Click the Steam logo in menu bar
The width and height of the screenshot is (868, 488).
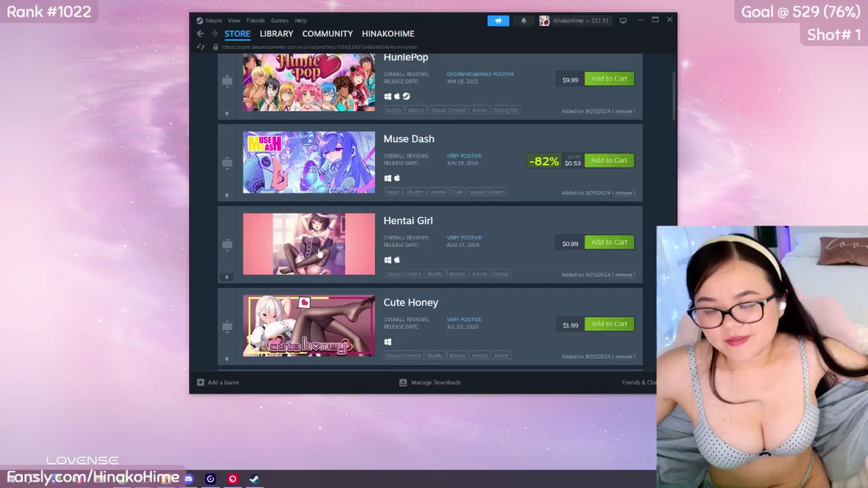coord(199,21)
